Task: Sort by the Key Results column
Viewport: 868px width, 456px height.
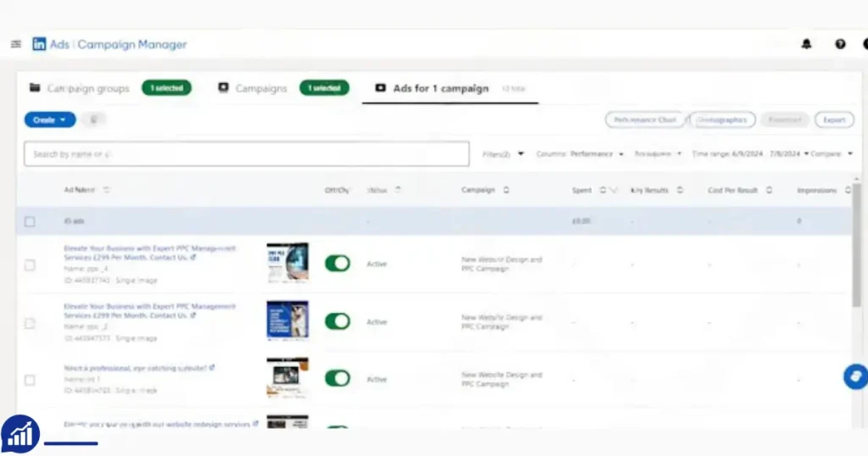Action: [x=680, y=190]
